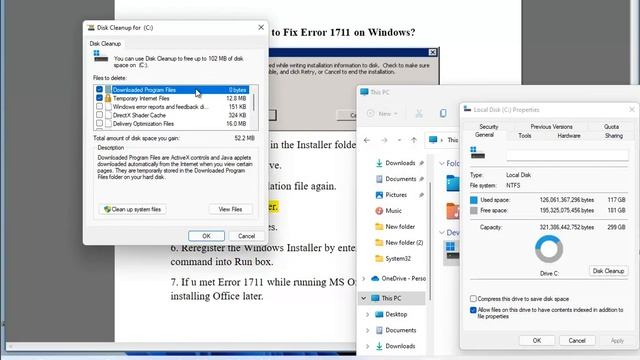The image size is (640, 360).
Task: Click the pin icon next to Pictures
Action: coord(421,195)
